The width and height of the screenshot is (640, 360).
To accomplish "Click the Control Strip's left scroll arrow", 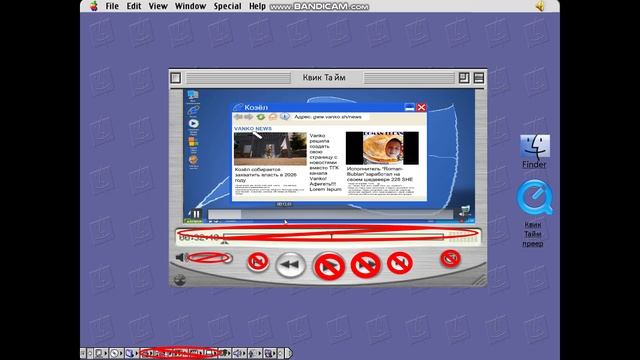I will pos(90,353).
